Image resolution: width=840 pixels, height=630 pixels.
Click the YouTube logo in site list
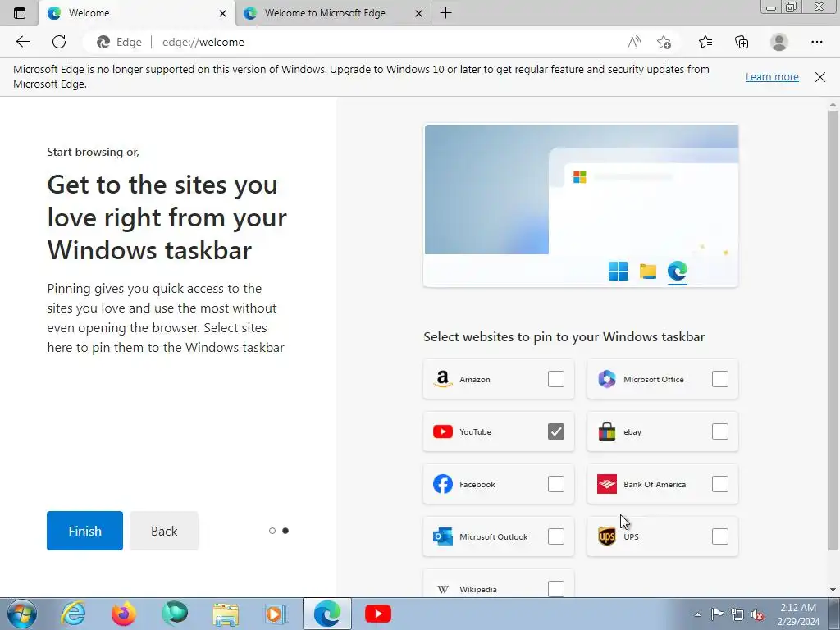coord(442,431)
